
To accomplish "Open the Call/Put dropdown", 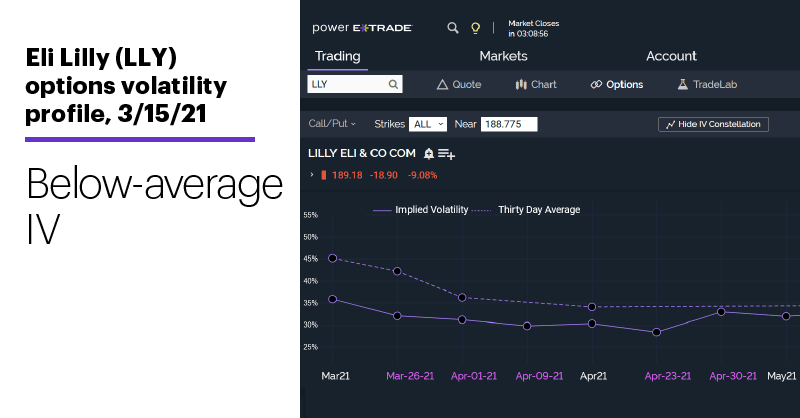I will (x=332, y=124).
